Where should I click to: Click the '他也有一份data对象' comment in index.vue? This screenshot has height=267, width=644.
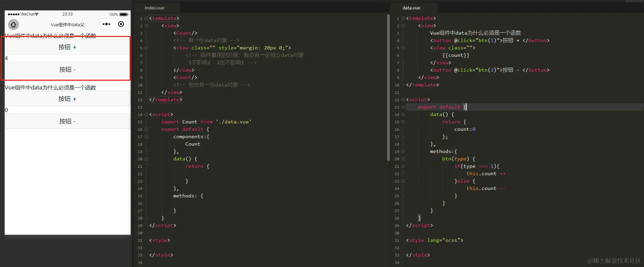pyautogui.click(x=212, y=85)
